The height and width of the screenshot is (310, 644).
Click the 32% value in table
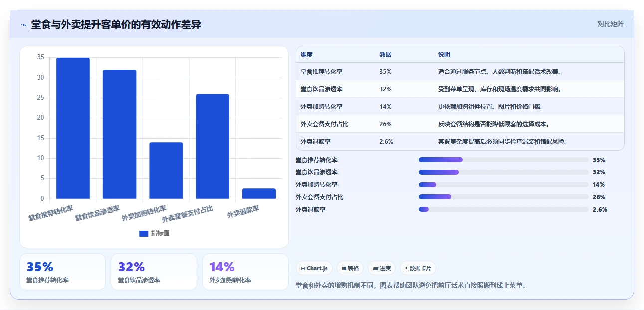click(x=385, y=89)
